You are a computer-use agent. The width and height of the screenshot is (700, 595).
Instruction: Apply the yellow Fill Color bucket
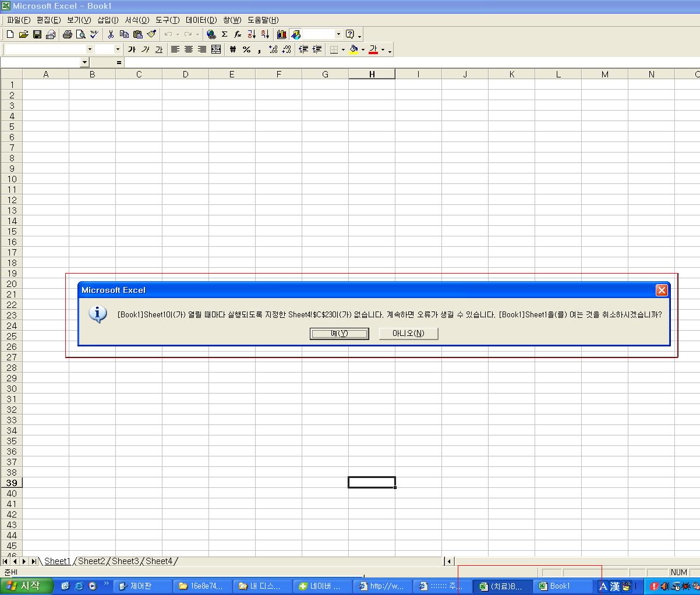click(x=353, y=49)
